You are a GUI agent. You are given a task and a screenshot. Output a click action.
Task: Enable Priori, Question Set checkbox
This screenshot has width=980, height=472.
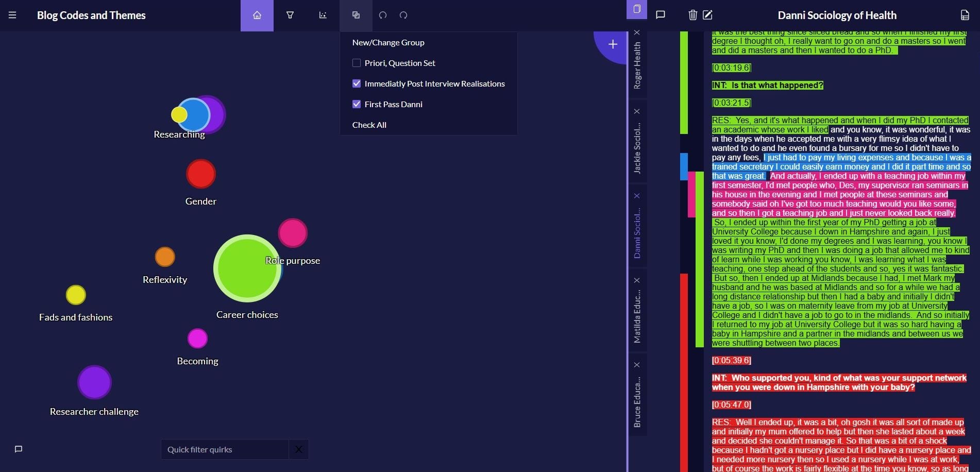[357, 63]
